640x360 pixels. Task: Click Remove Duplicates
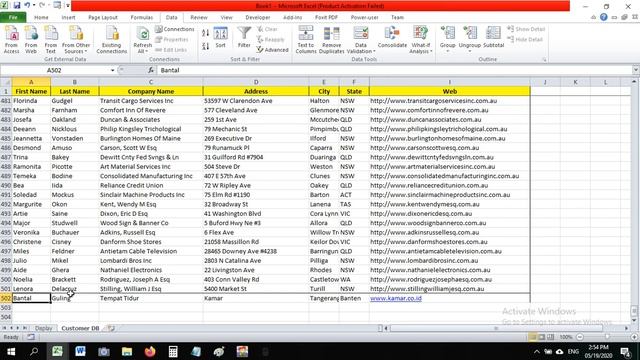(x=331, y=39)
